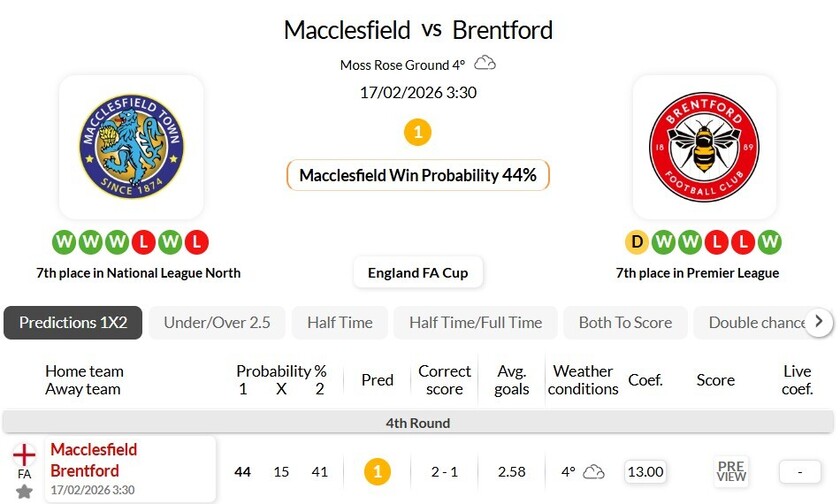Select the Both To Score tab
The height and width of the screenshot is (504, 840).
[626, 323]
